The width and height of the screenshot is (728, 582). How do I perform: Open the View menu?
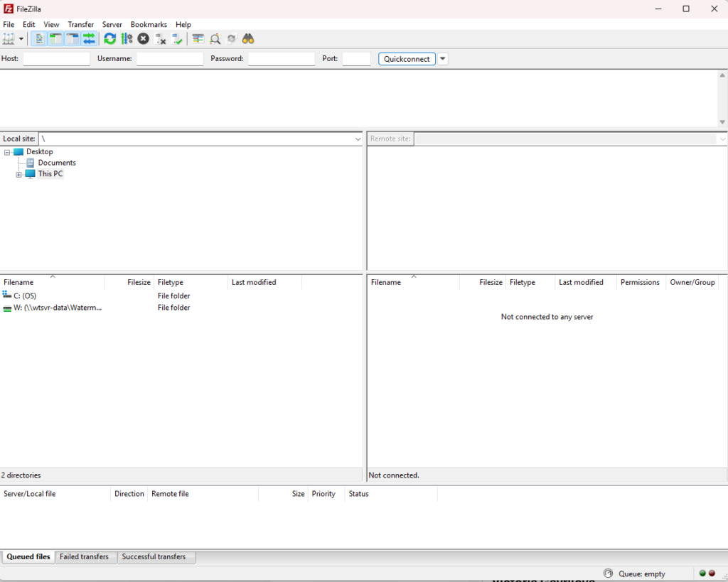tap(51, 25)
